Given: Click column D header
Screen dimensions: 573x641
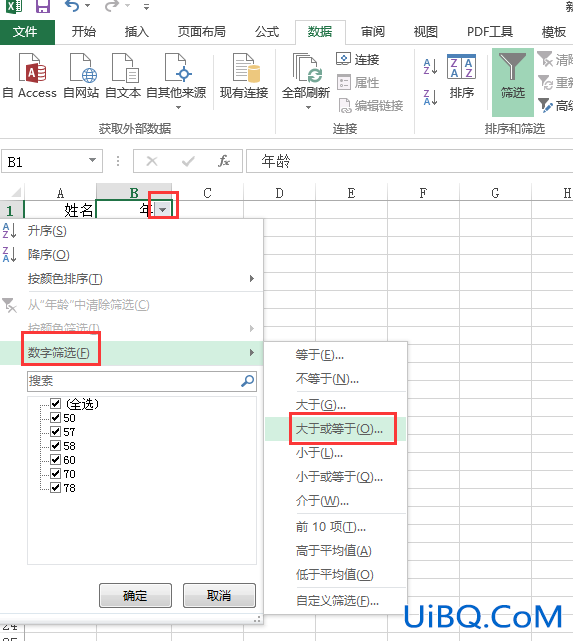Looking at the screenshot, I should [280, 193].
